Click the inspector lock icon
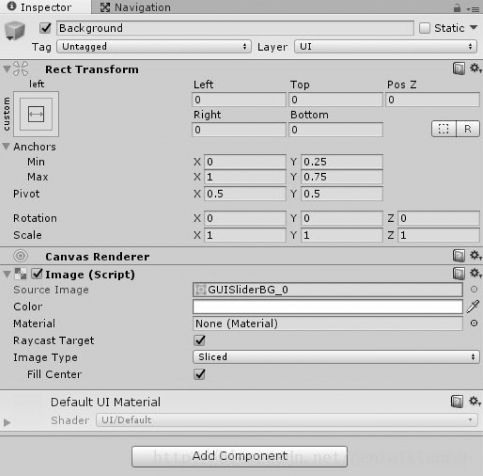 [457, 7]
